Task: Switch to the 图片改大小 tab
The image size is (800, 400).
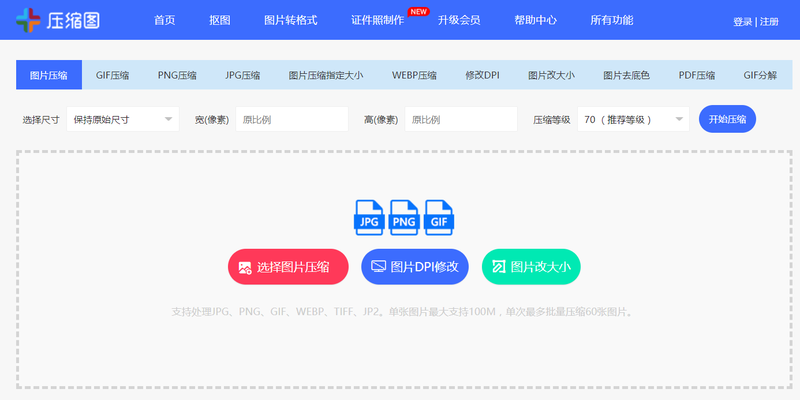Action: [552, 75]
